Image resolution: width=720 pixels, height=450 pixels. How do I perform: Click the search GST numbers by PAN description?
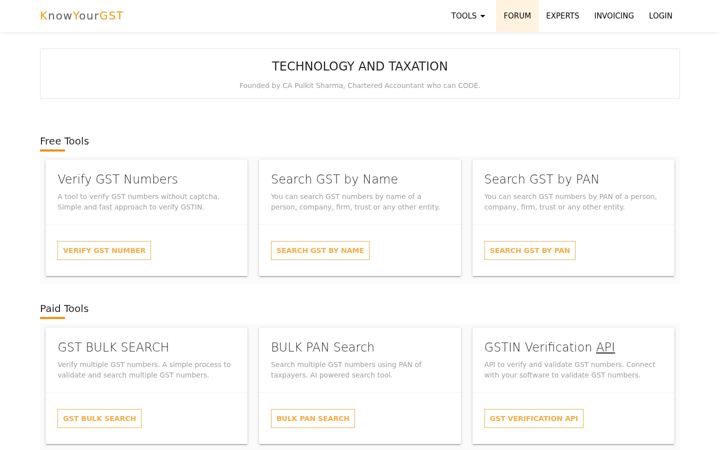coord(570,202)
